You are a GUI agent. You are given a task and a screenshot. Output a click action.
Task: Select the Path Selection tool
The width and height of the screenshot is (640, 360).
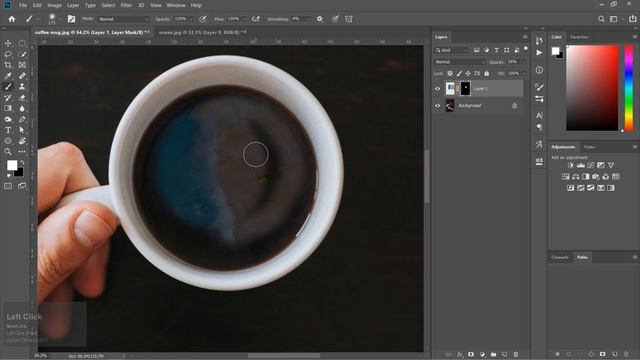(22, 130)
